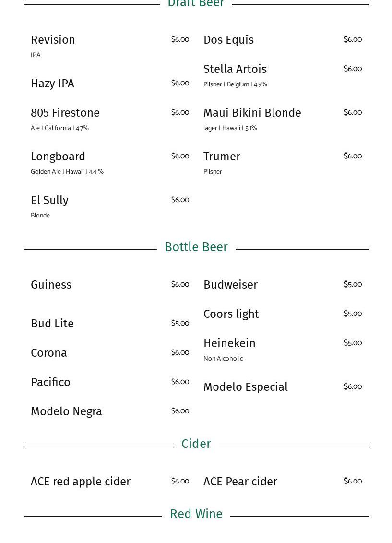Select Corona from the bottle beers
Screen dimensions: 392x543
[x=49, y=353]
